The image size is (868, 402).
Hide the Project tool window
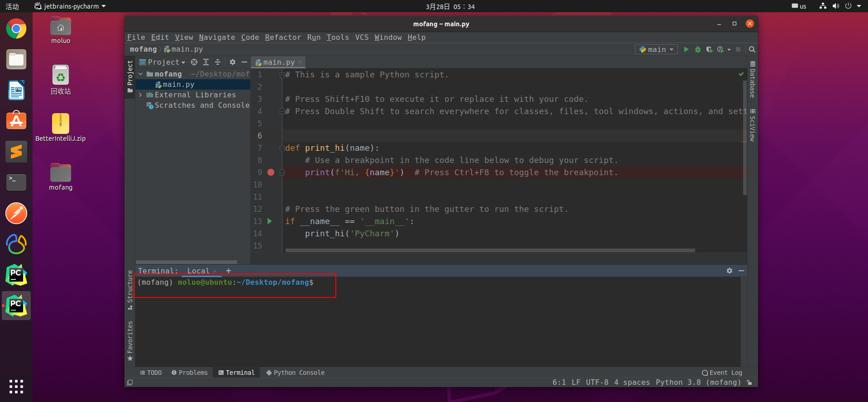pyautogui.click(x=244, y=62)
